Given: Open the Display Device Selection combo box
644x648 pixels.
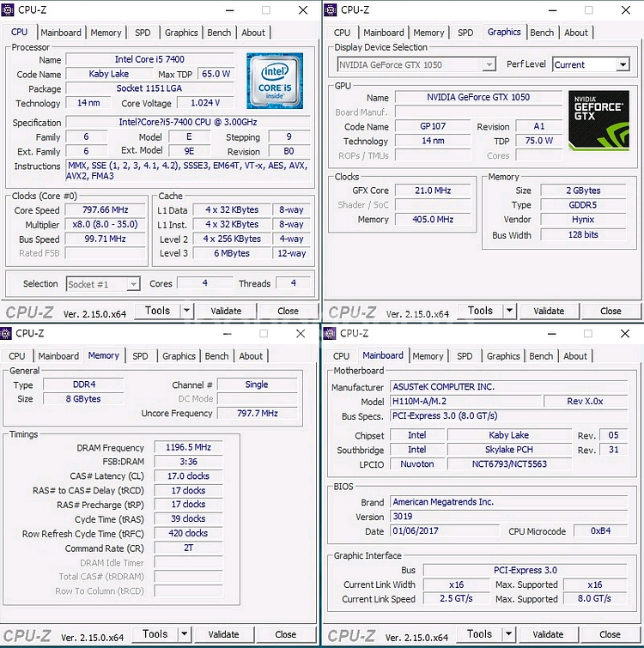Looking at the screenshot, I should [416, 64].
